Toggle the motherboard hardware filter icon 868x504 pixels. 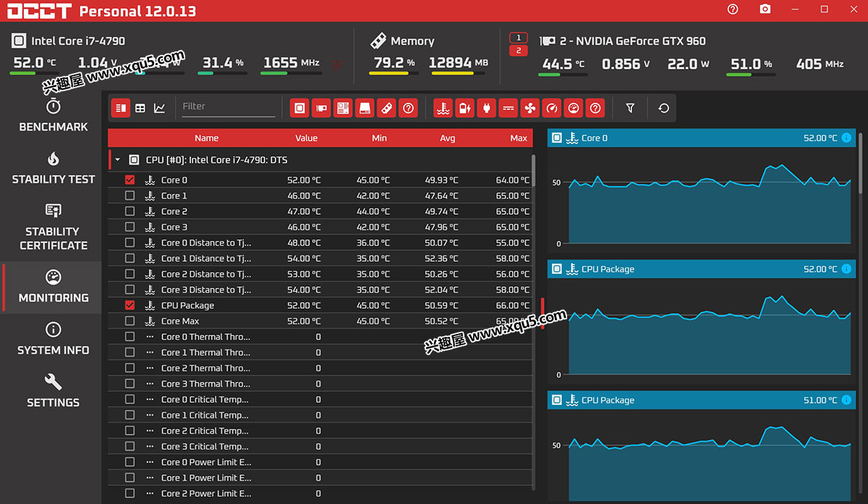pyautogui.click(x=343, y=108)
